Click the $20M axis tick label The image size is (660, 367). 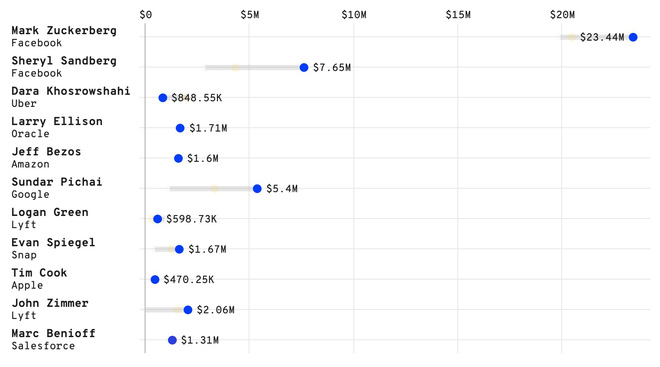562,15
